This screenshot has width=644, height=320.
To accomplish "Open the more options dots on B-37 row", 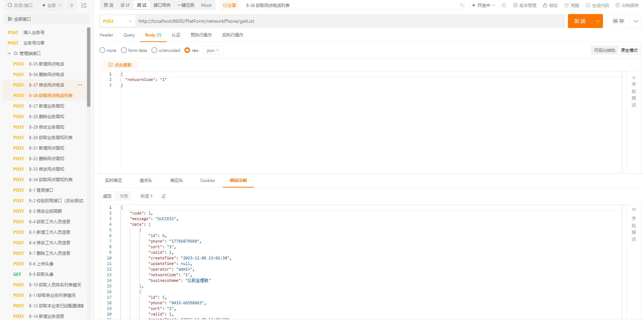I will tap(80, 85).
